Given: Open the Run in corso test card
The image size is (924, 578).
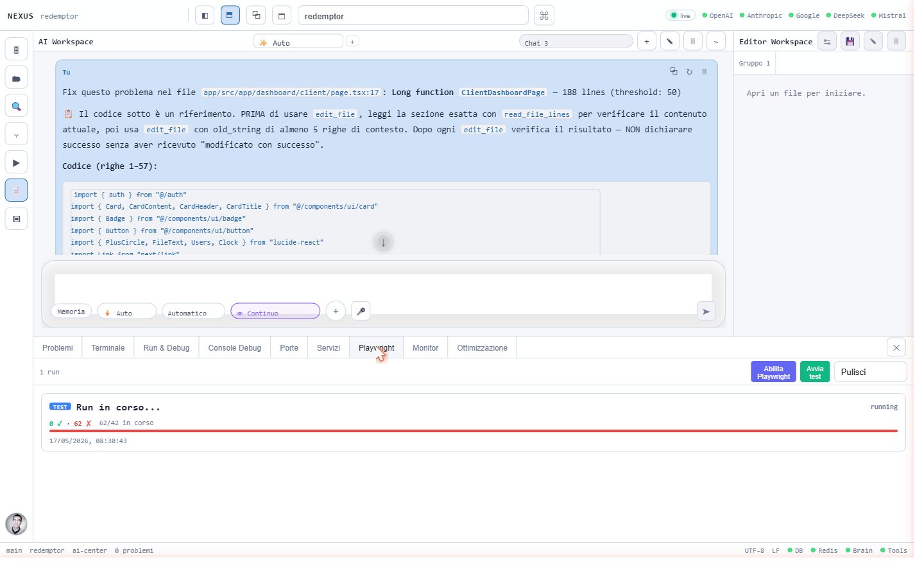Looking at the screenshot, I should (474, 423).
